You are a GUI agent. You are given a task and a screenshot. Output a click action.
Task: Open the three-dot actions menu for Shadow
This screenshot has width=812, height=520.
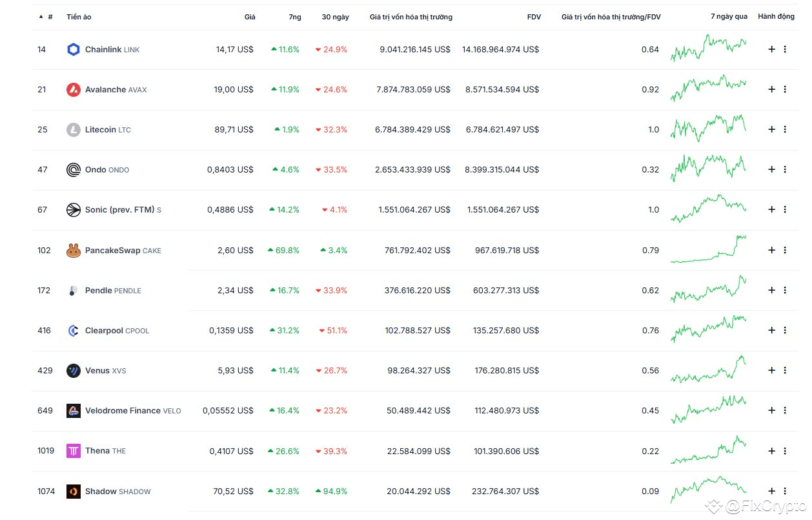[x=786, y=491]
